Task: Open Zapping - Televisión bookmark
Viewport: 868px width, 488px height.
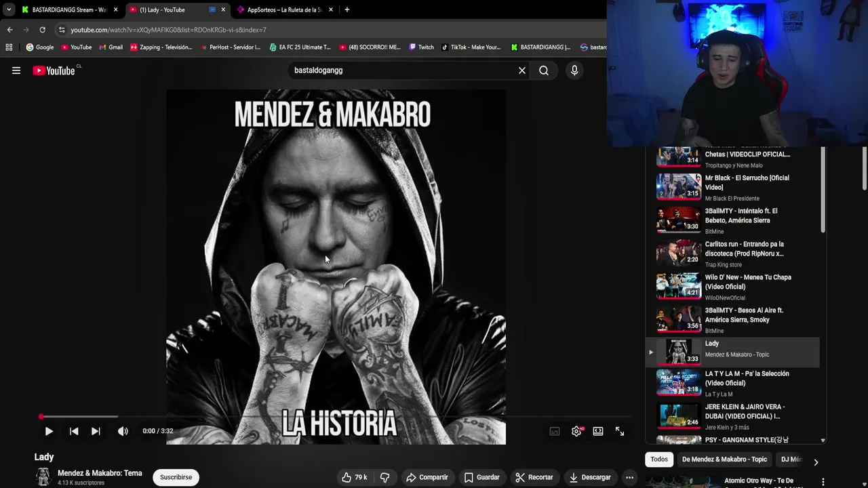Action: tap(161, 47)
